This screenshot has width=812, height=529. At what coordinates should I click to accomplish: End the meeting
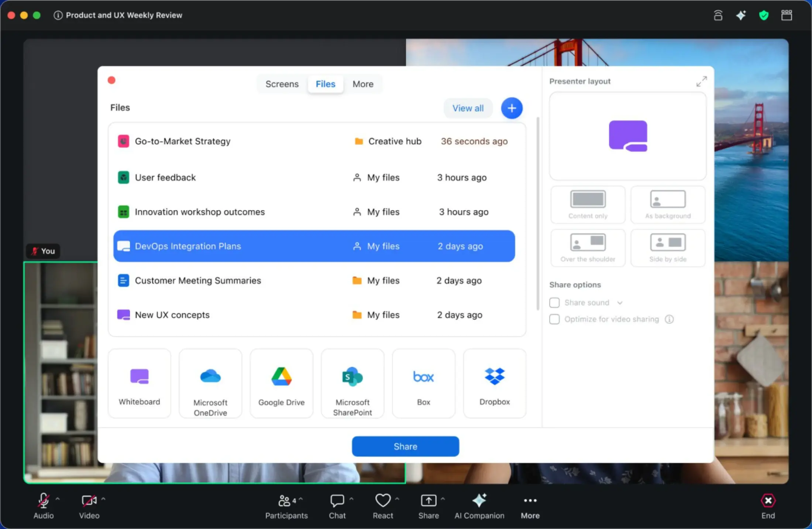(x=768, y=505)
